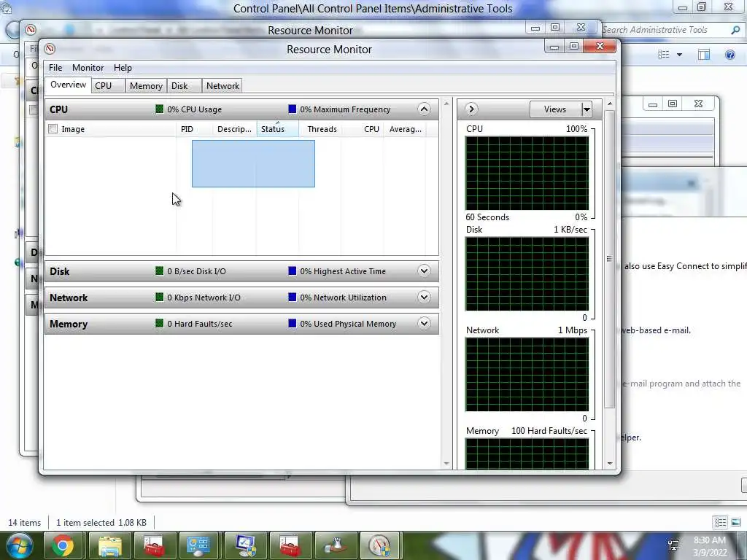Click the green Disk I/O color indicator
747x560 pixels.
tap(160, 271)
